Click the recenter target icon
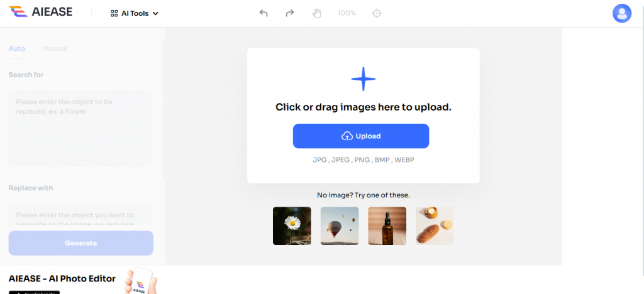This screenshot has height=294, width=644. click(x=377, y=13)
